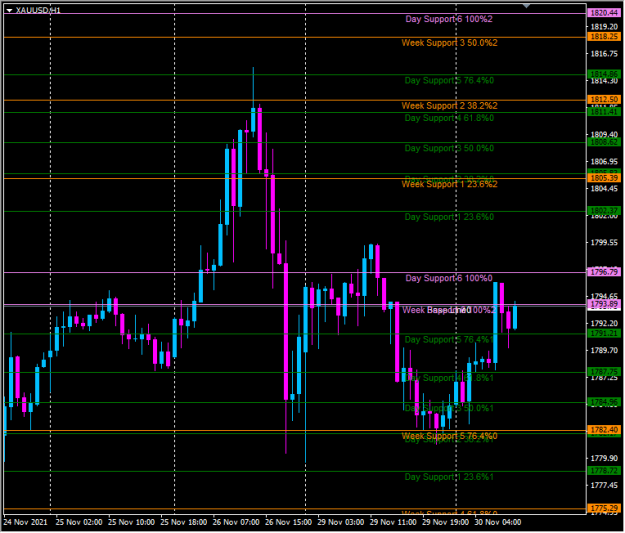Select the 'Day Support 1 23.6%1' label
The width and height of the screenshot is (625, 533).
tap(449, 477)
